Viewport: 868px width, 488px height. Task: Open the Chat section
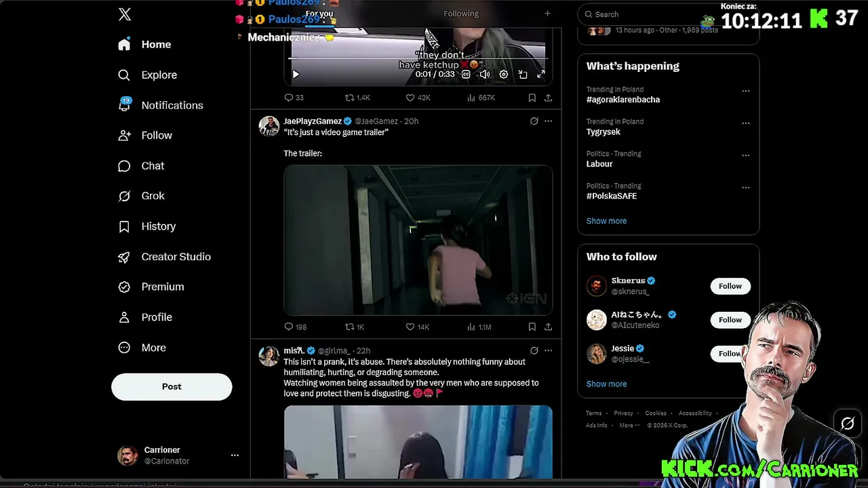pyautogui.click(x=141, y=166)
